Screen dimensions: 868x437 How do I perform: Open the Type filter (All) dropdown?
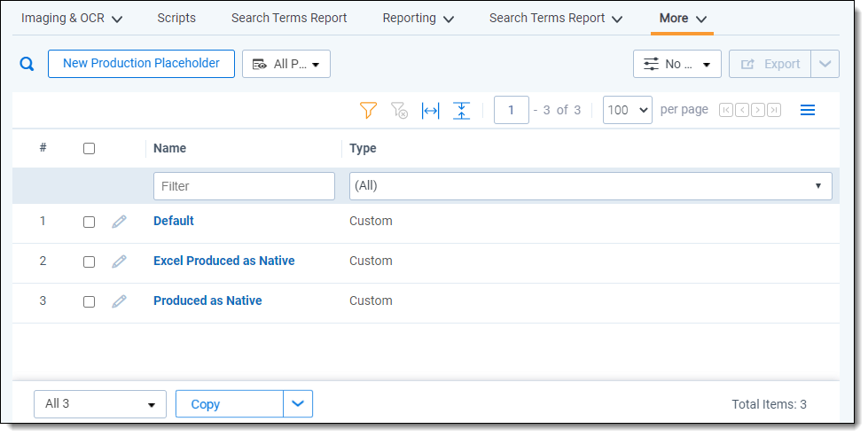(x=590, y=186)
